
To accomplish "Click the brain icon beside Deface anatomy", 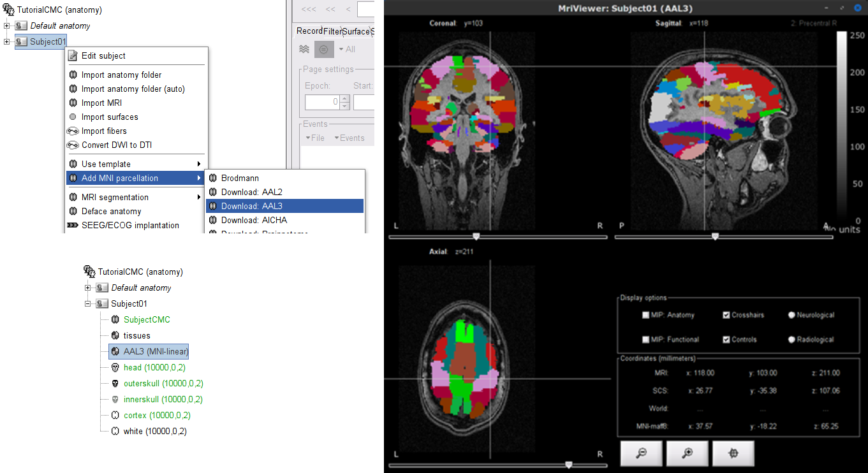I will 73,211.
